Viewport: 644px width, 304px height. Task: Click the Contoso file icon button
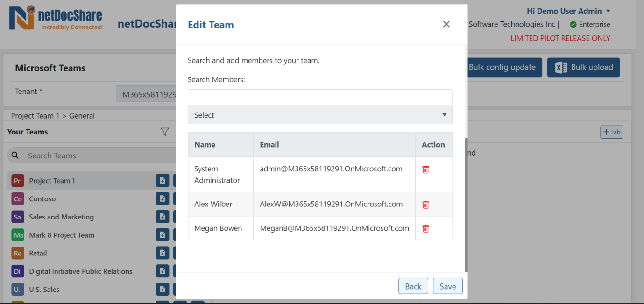pos(163,199)
